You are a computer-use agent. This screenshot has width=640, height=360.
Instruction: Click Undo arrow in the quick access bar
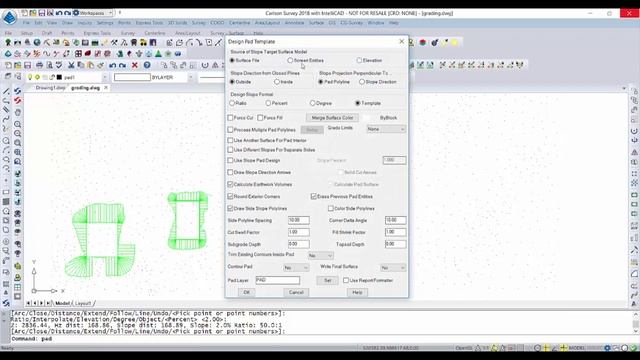59,13
